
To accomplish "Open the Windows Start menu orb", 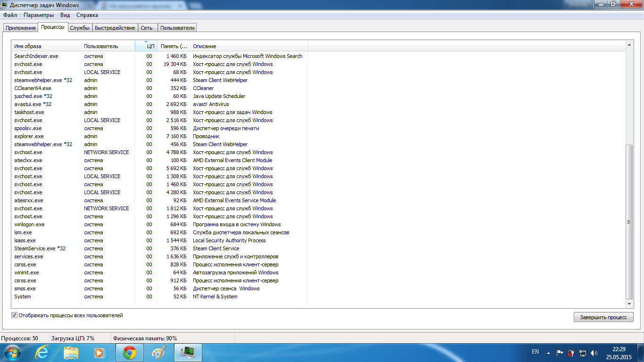I will [12, 353].
